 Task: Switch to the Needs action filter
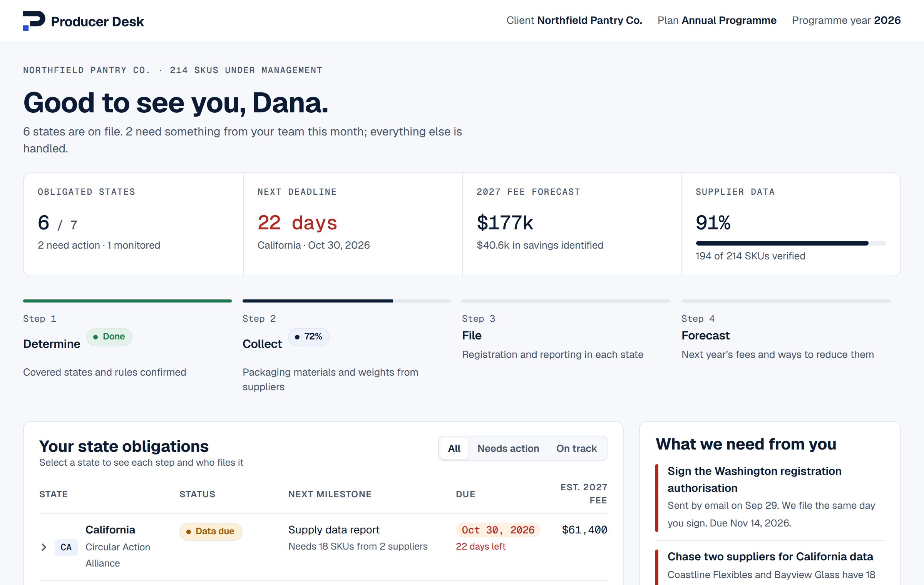tap(508, 448)
